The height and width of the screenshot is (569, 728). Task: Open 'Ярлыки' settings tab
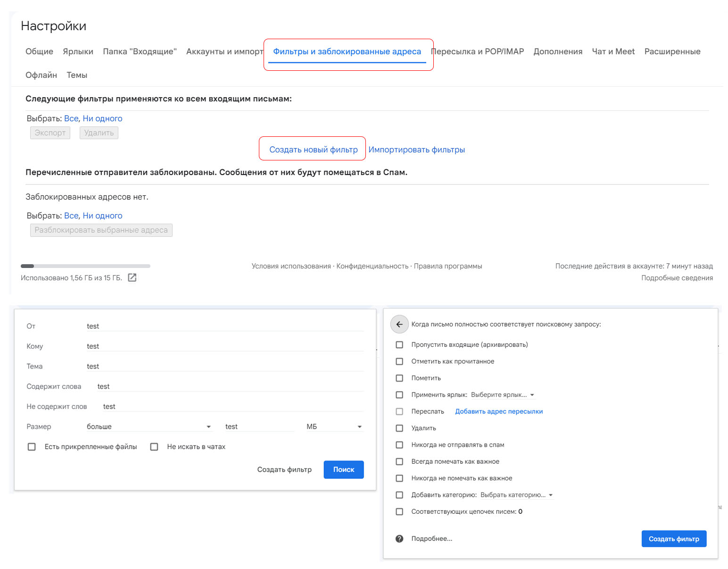(x=78, y=51)
